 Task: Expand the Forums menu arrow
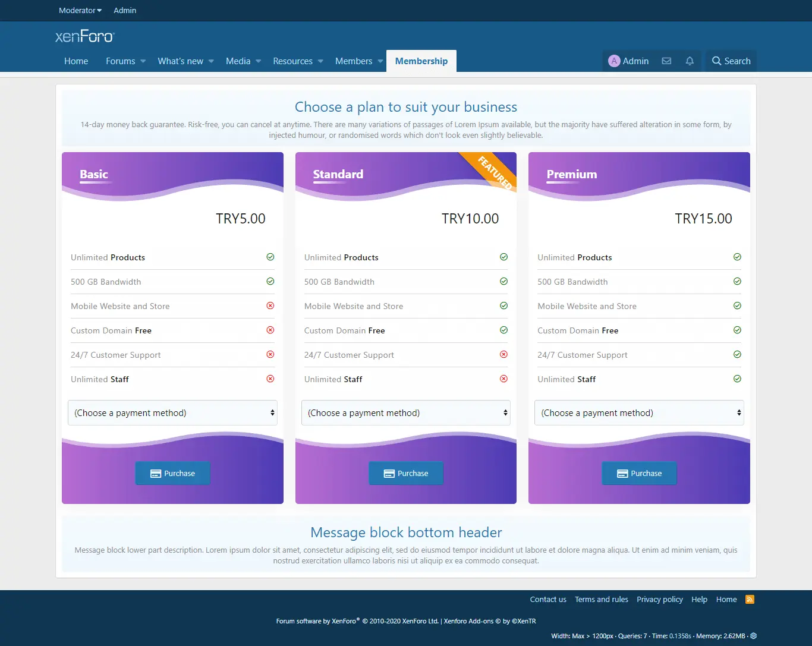point(143,61)
